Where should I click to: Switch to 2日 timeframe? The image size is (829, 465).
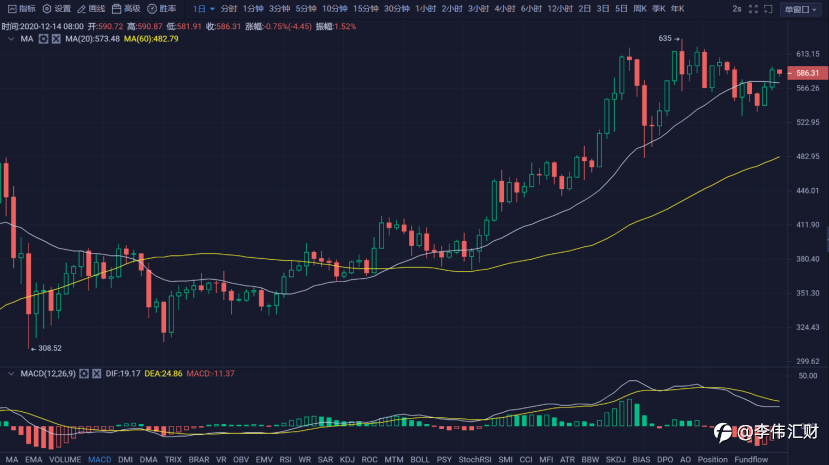(584, 9)
